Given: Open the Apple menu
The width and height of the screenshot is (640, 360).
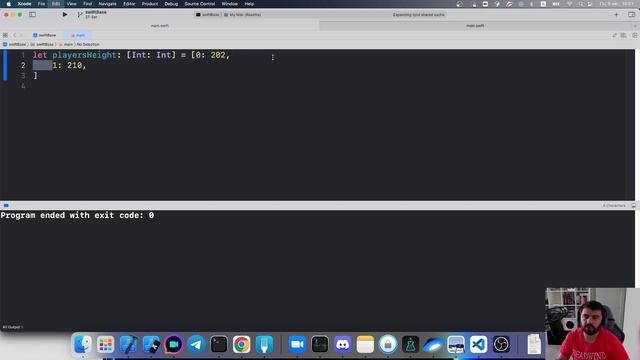Looking at the screenshot, I should [9, 4].
